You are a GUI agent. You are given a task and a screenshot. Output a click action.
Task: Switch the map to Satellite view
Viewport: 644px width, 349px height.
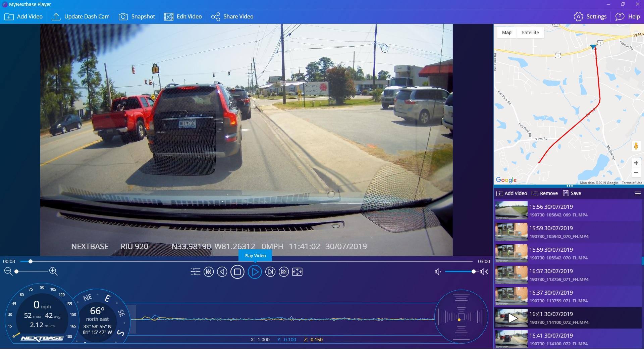tap(530, 33)
